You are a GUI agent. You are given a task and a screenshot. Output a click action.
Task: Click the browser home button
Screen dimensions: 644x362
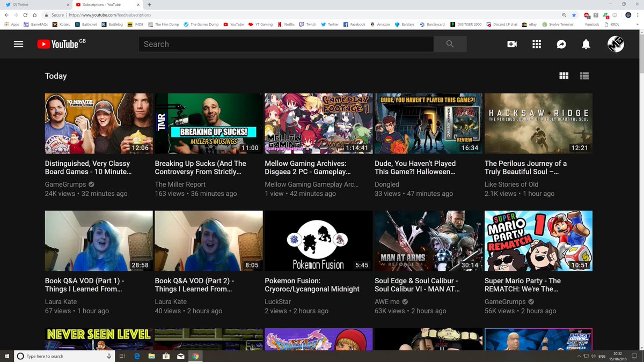point(35,15)
